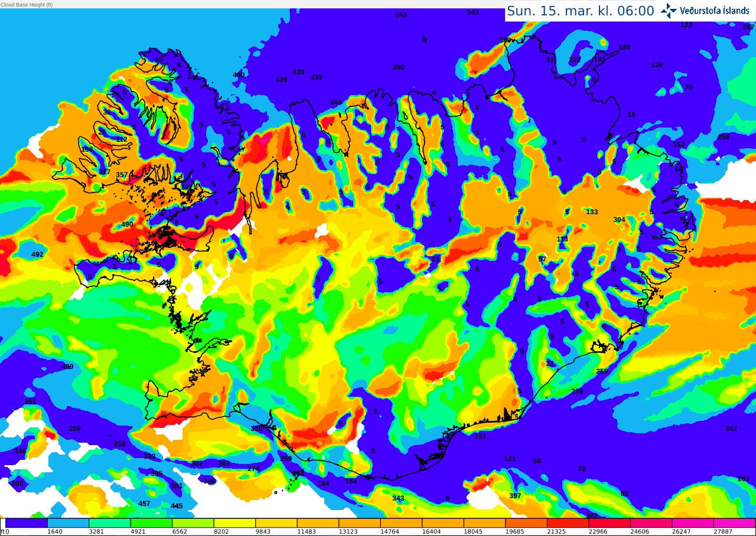Click the map value 322
The width and height of the screenshot is (756, 536).
[575, 60]
